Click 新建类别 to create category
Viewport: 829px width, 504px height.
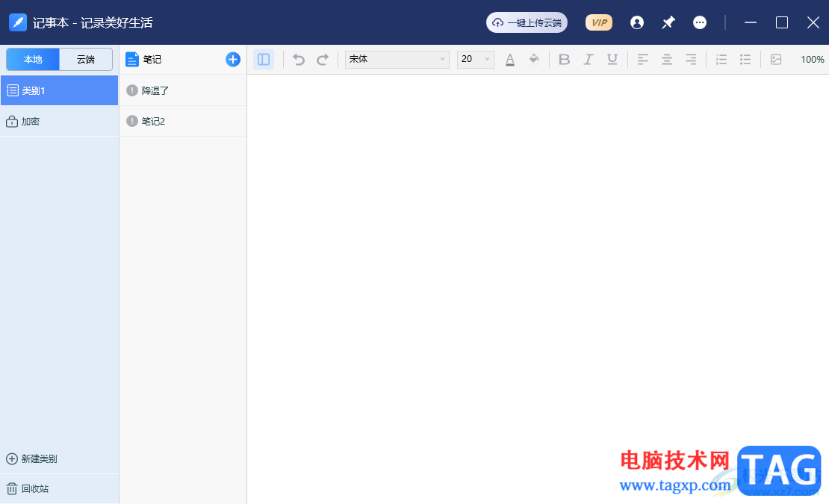pos(31,458)
